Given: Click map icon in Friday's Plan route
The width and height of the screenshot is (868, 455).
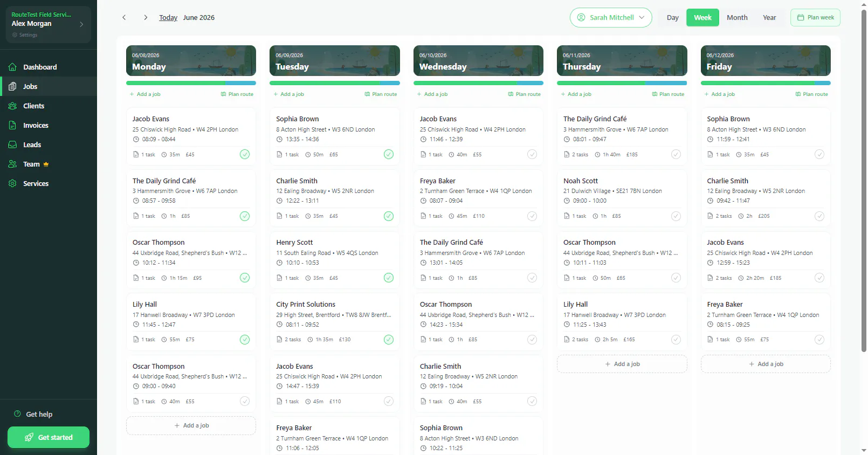Looking at the screenshot, I should pyautogui.click(x=798, y=94).
